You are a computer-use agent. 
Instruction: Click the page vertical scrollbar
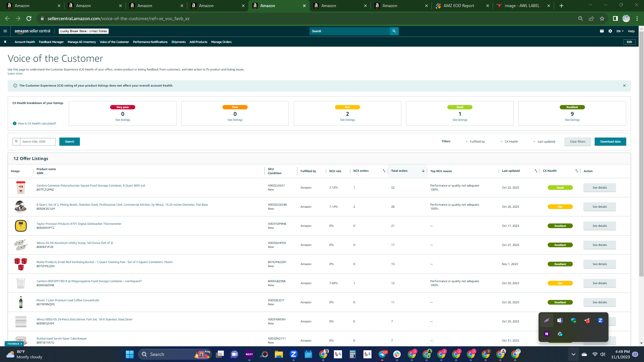[x=641, y=154]
